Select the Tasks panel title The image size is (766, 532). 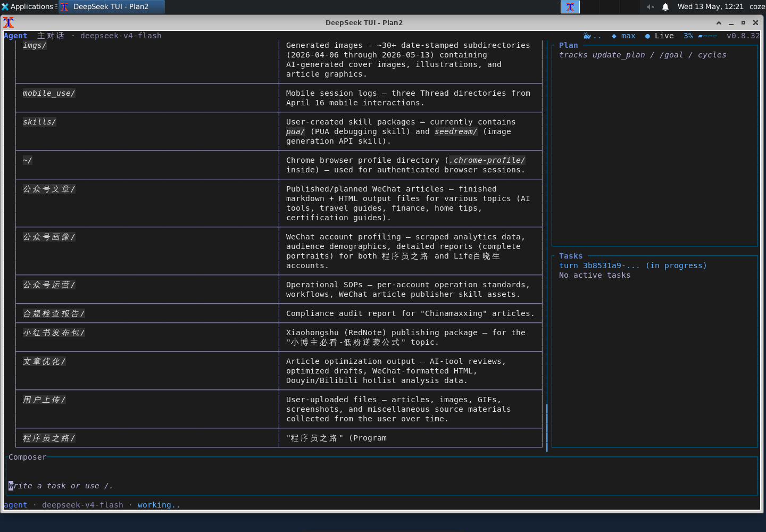(571, 256)
